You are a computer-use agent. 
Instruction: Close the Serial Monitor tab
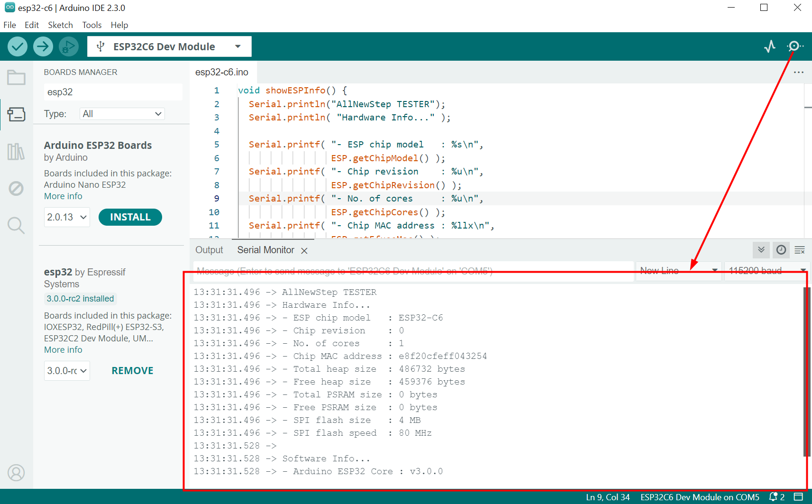[304, 251]
